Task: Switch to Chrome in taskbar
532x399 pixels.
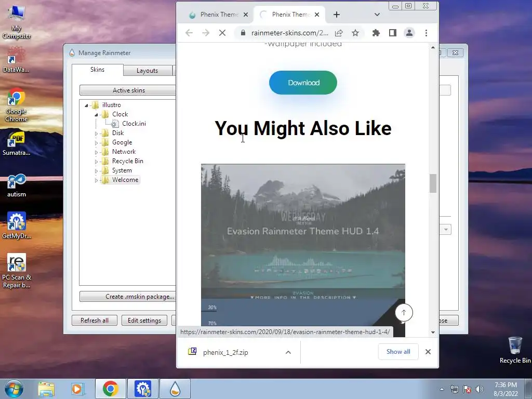Action: click(110, 389)
